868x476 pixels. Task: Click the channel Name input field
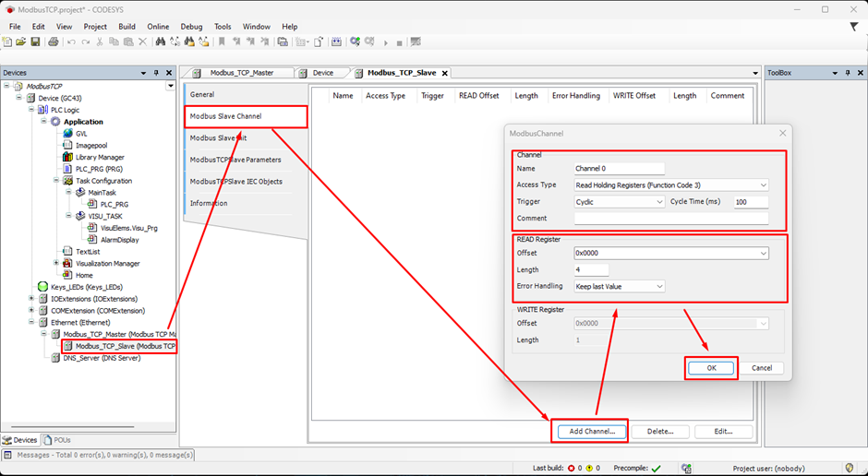click(x=619, y=169)
